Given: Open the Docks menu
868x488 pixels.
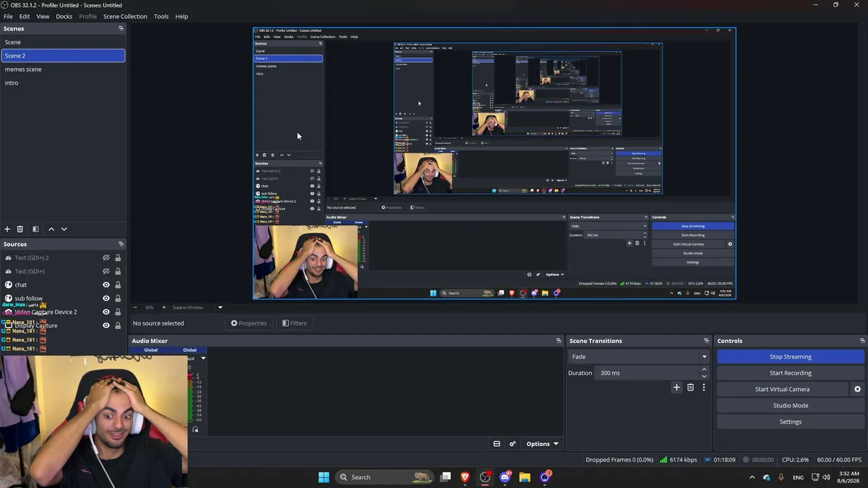Looking at the screenshot, I should 64,16.
